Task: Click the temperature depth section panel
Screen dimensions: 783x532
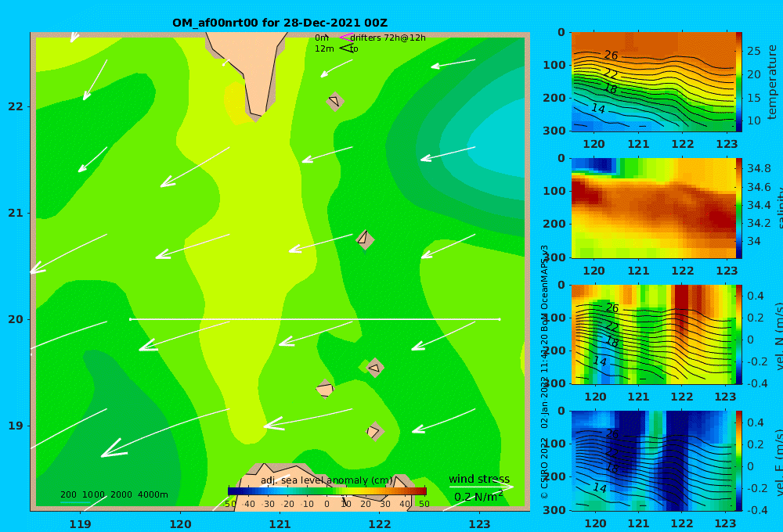Action: click(653, 82)
